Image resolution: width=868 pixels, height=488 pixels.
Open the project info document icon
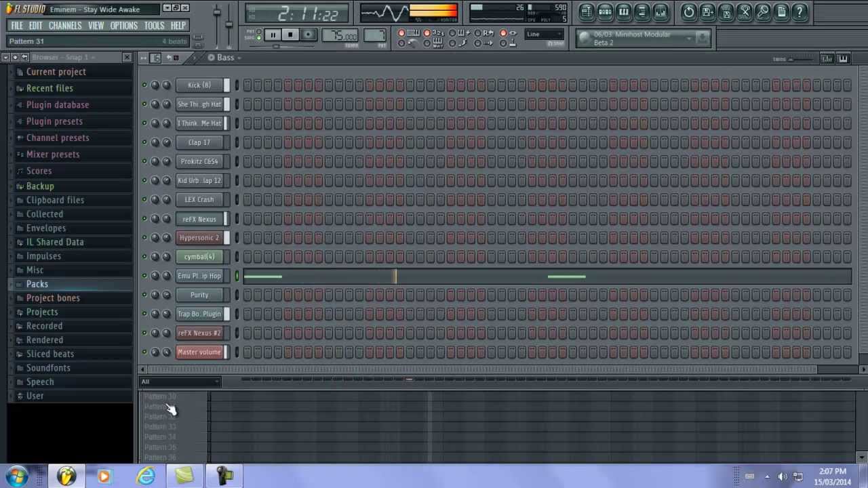point(781,12)
